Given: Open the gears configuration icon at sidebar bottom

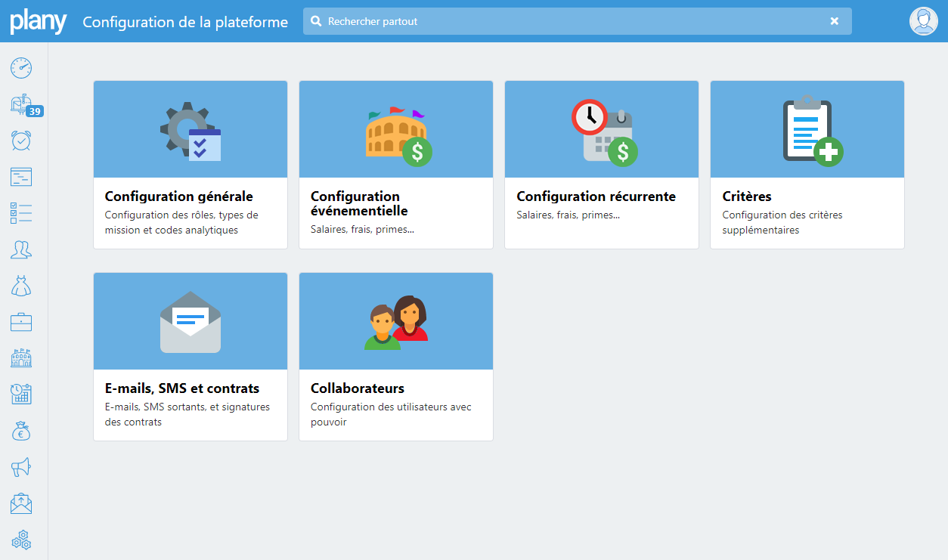Looking at the screenshot, I should (20, 540).
